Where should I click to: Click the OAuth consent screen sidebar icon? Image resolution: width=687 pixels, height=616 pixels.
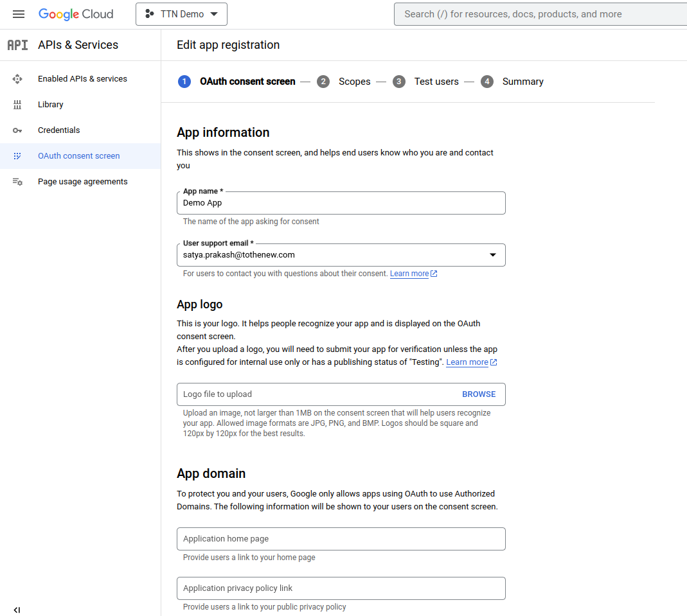tap(17, 156)
